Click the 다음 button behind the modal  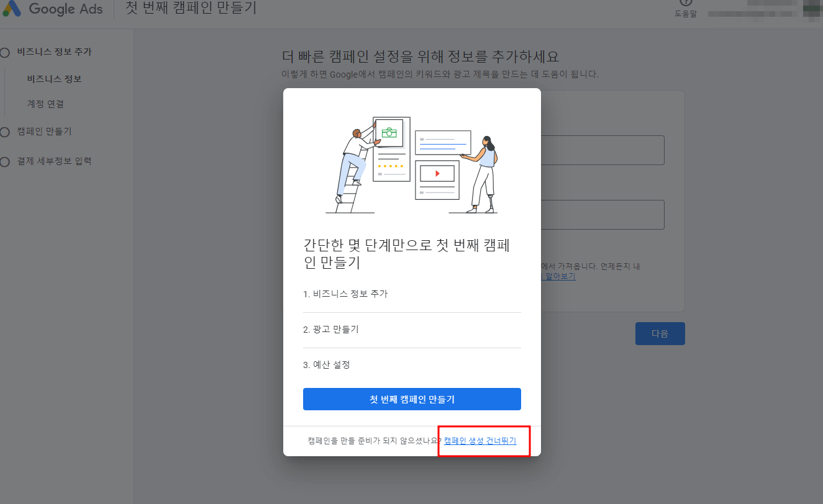[x=660, y=333]
